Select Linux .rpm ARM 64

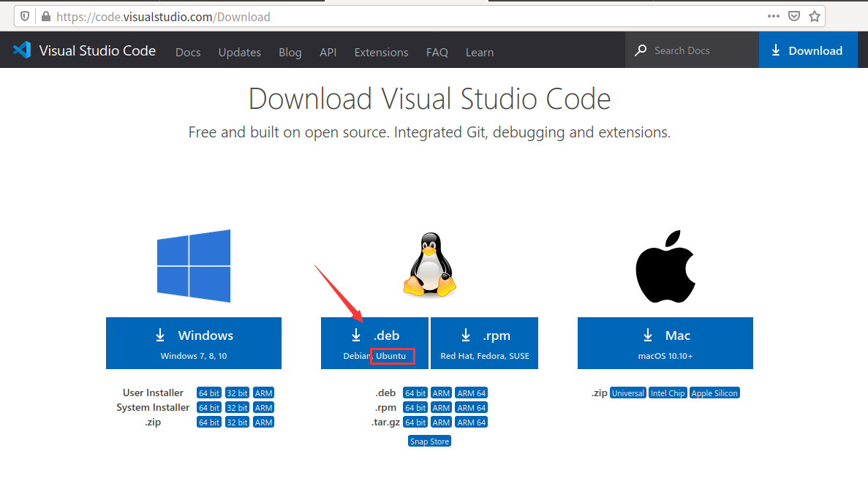(x=472, y=408)
